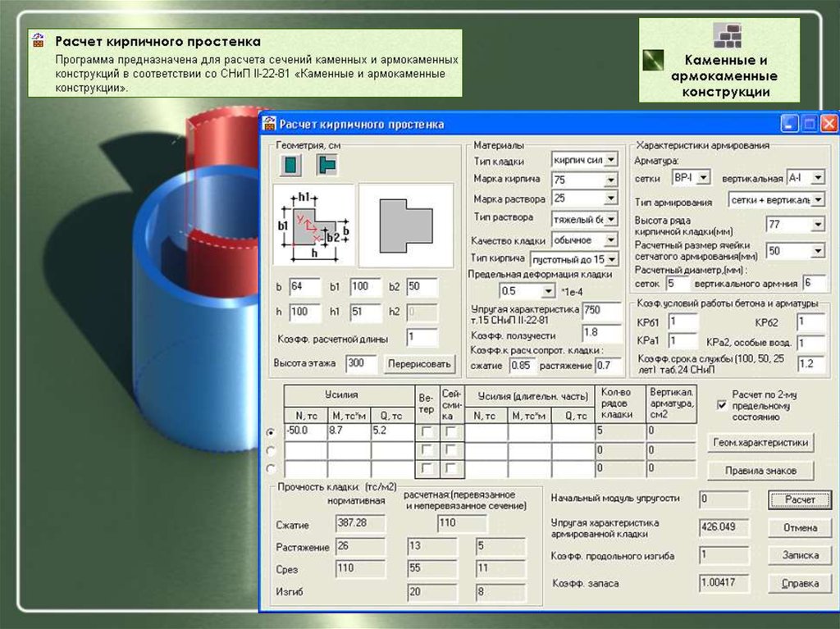
Task: Select the T-shaped cross-section icon
Action: tap(326, 166)
